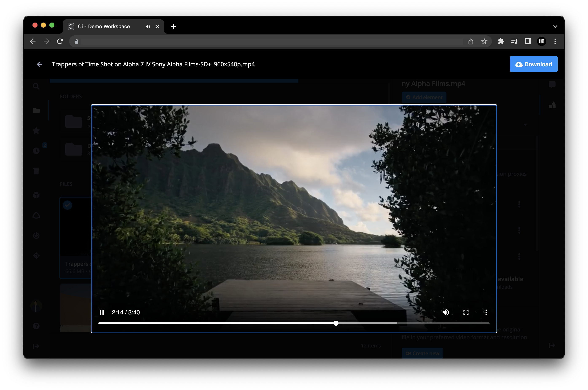Open the recent clock icon in sidebar
Viewport: 588px width, 390px height.
point(36,151)
